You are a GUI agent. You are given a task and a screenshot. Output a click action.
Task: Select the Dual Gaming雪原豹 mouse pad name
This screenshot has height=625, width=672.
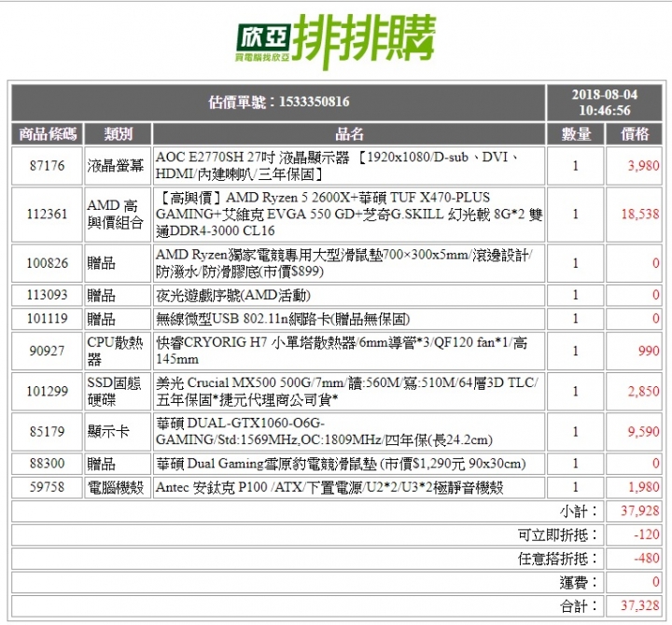coord(341,464)
